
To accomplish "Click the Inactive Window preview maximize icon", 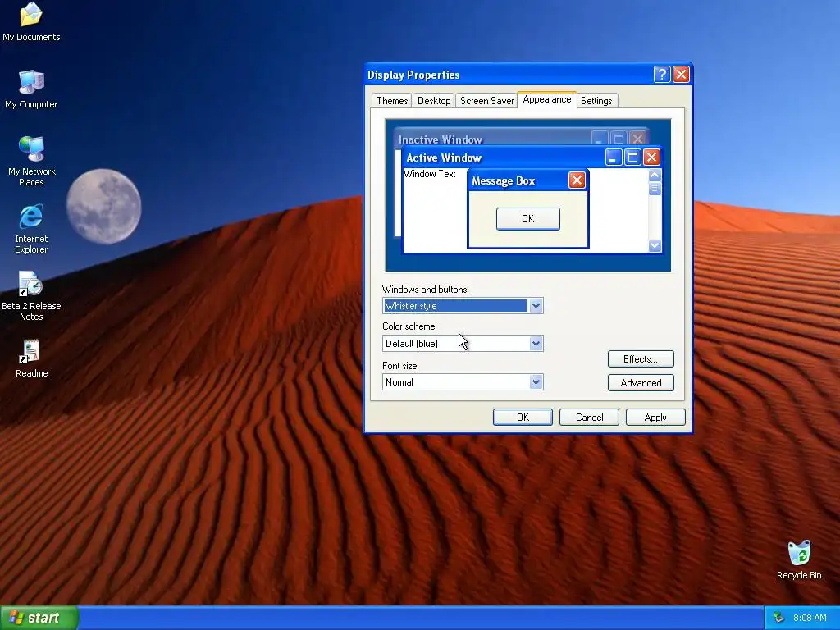I will [619, 139].
